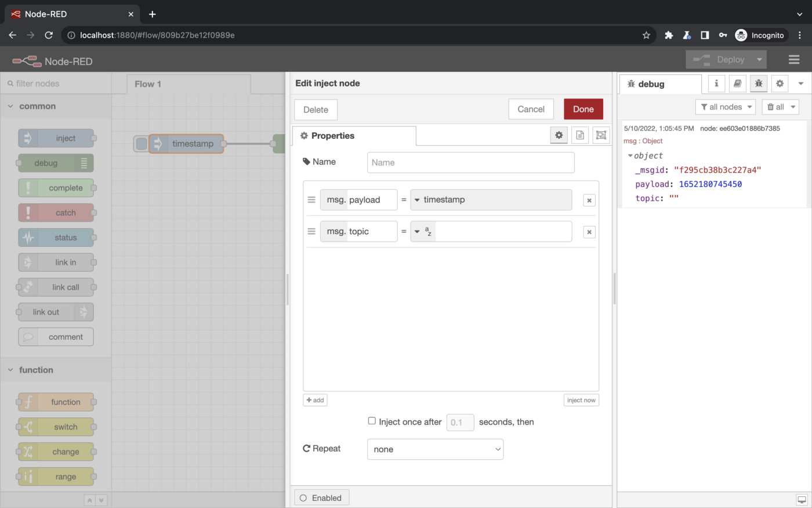Select the debug sidebar tab
The height and width of the screenshot is (508, 812).
click(651, 84)
